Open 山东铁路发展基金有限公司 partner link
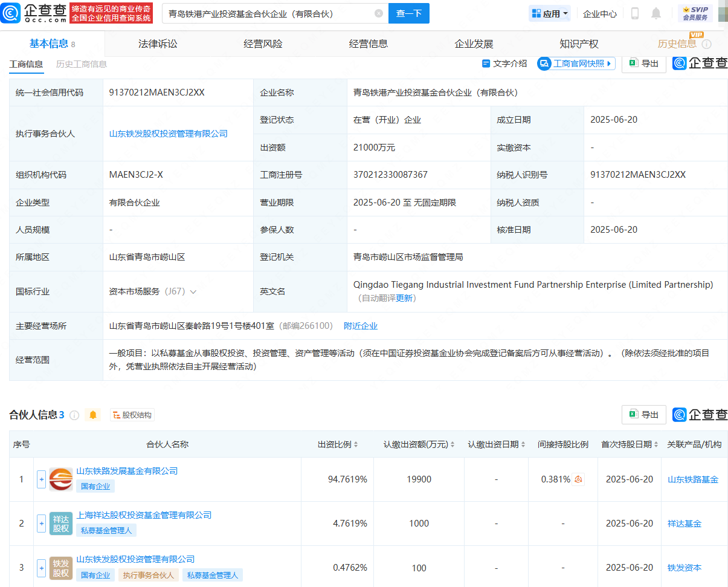 click(x=127, y=471)
